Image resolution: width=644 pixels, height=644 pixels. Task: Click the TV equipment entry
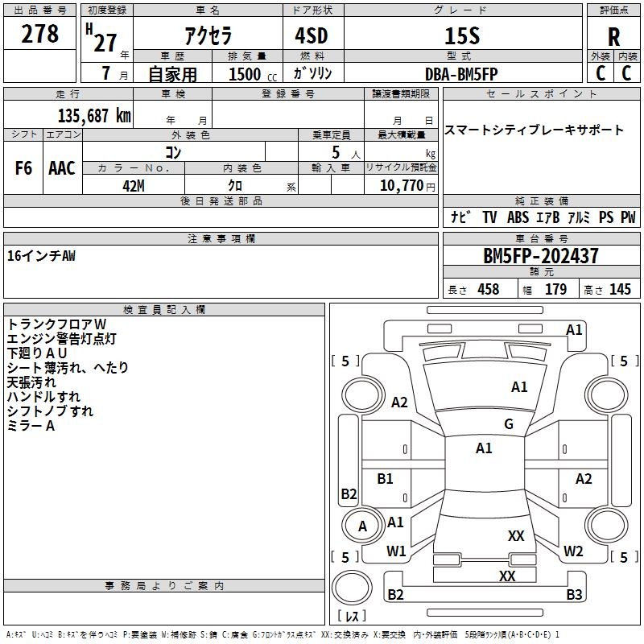pyautogui.click(x=489, y=217)
